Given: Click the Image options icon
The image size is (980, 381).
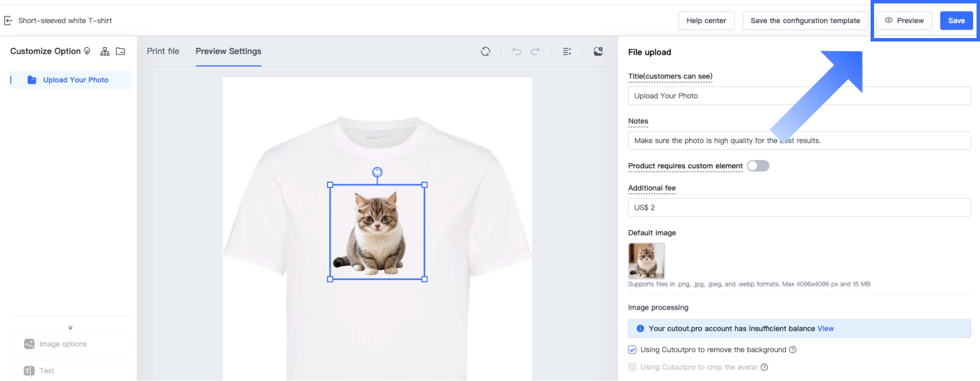Looking at the screenshot, I should pyautogui.click(x=29, y=344).
